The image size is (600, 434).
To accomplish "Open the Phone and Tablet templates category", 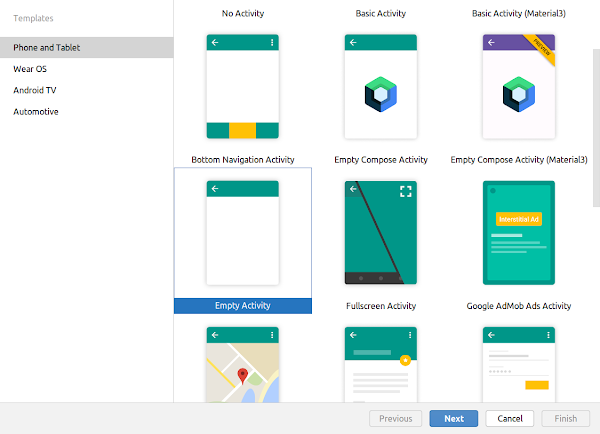I will click(x=86, y=47).
